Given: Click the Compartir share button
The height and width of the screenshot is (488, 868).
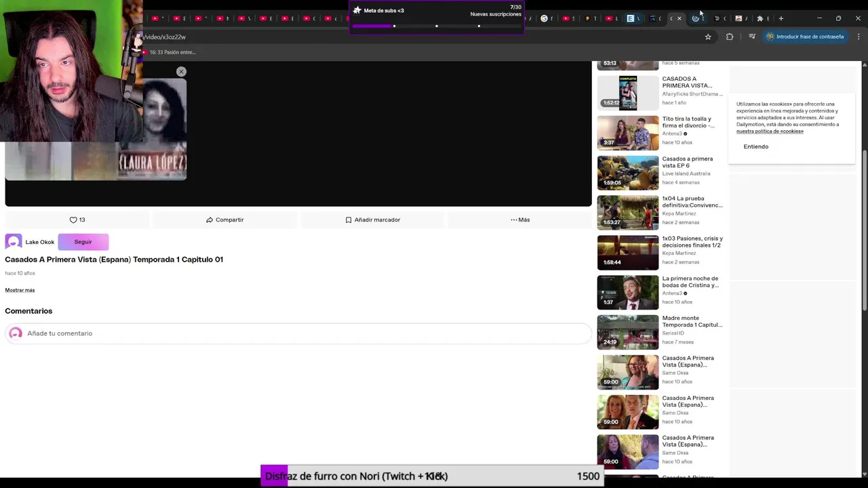Looking at the screenshot, I should point(224,220).
